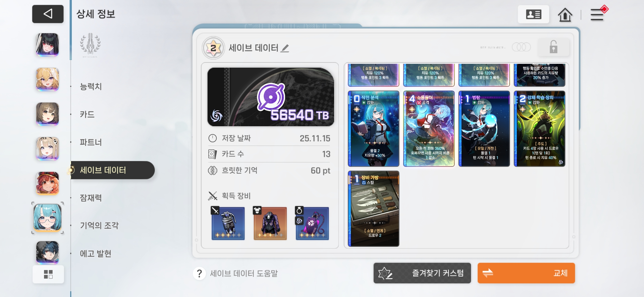
Task: Edit the 세이브 데이터 name with pencil icon
Action: (285, 48)
